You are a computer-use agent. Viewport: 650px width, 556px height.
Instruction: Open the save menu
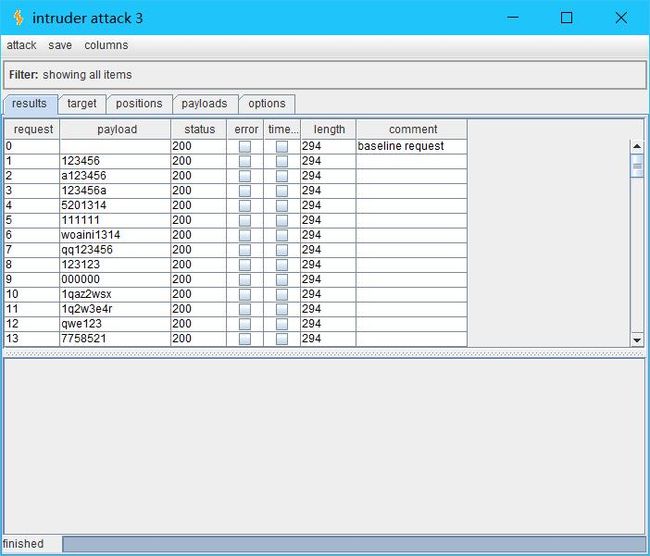click(x=60, y=45)
